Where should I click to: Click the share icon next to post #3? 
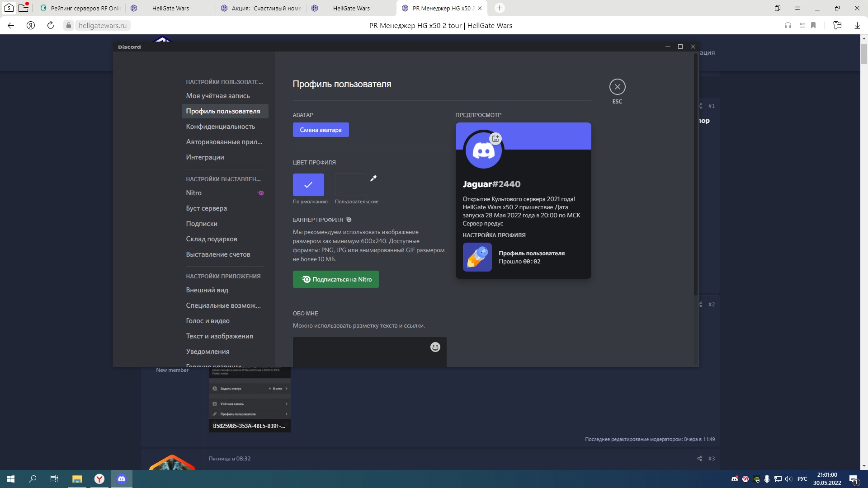699,459
